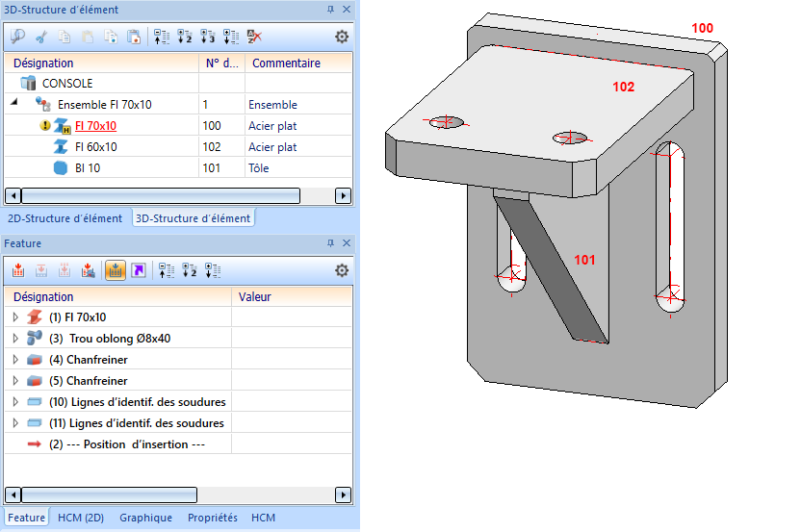This screenshot has width=801, height=532.
Task: Click third greyed feature icon in Feature toolbar
Action: (x=65, y=270)
